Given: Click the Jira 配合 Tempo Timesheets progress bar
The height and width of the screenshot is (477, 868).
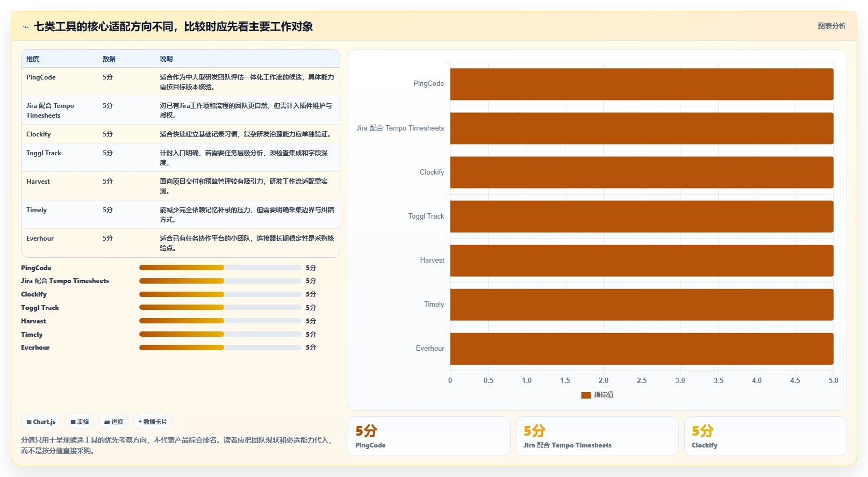Looking at the screenshot, I should [220, 281].
